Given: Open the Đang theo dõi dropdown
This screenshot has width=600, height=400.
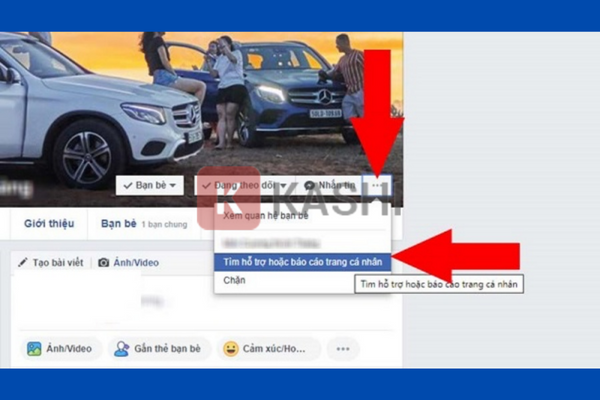Looking at the screenshot, I should [x=245, y=185].
